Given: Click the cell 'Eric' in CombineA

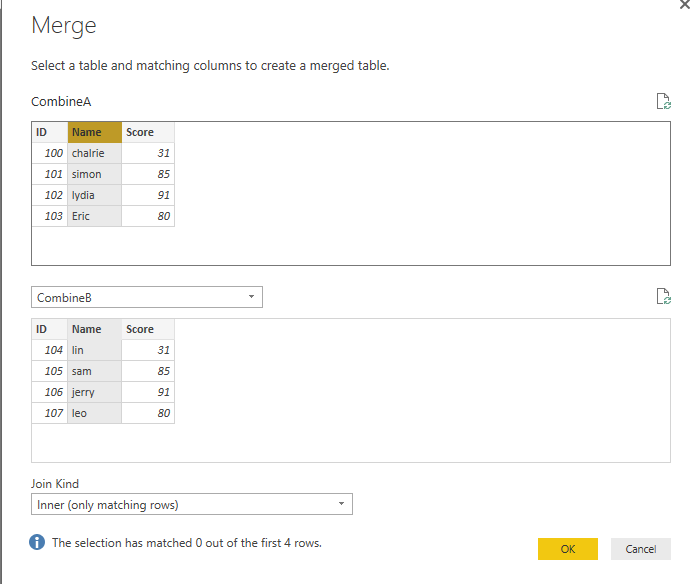Looking at the screenshot, I should [x=95, y=216].
